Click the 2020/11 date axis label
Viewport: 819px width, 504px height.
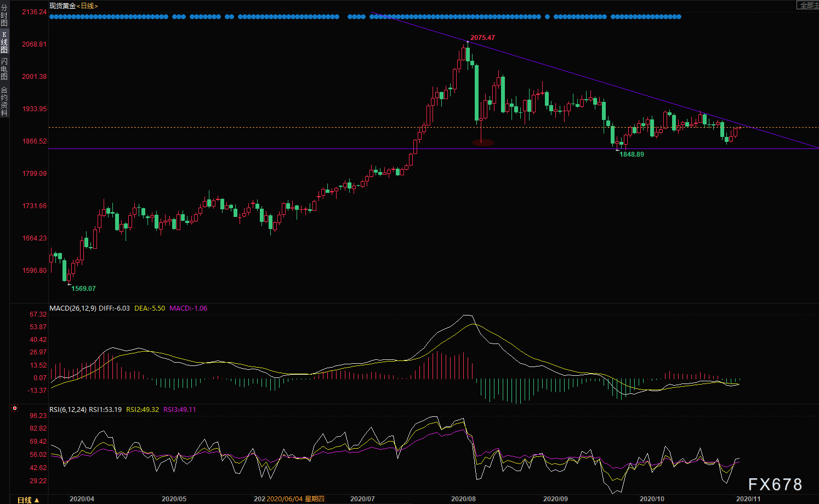748,499
